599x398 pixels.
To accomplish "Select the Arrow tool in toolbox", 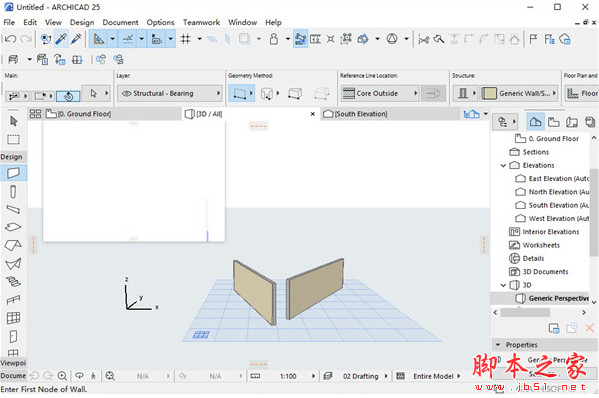I will (13, 121).
